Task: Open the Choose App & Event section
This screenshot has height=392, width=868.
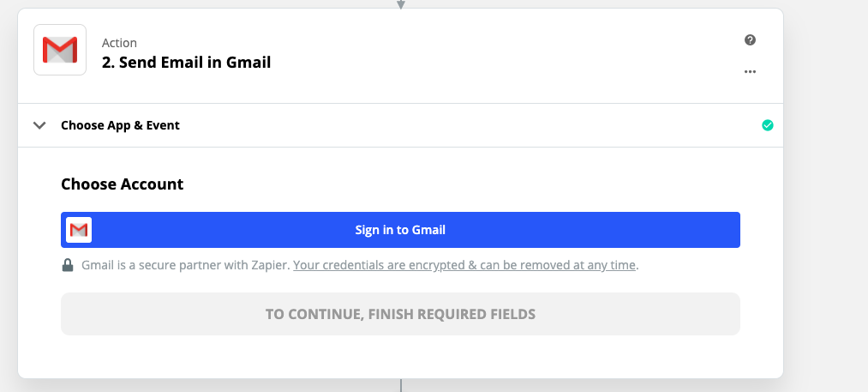Action: click(120, 125)
